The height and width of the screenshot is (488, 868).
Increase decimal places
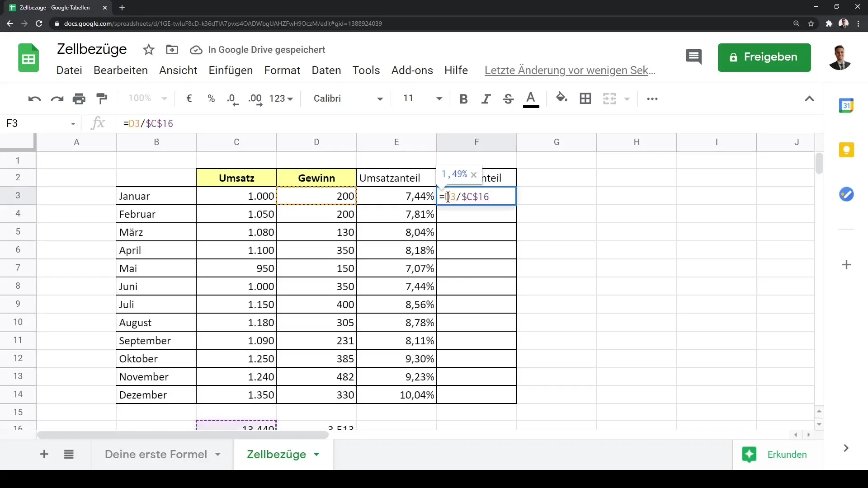click(x=255, y=99)
